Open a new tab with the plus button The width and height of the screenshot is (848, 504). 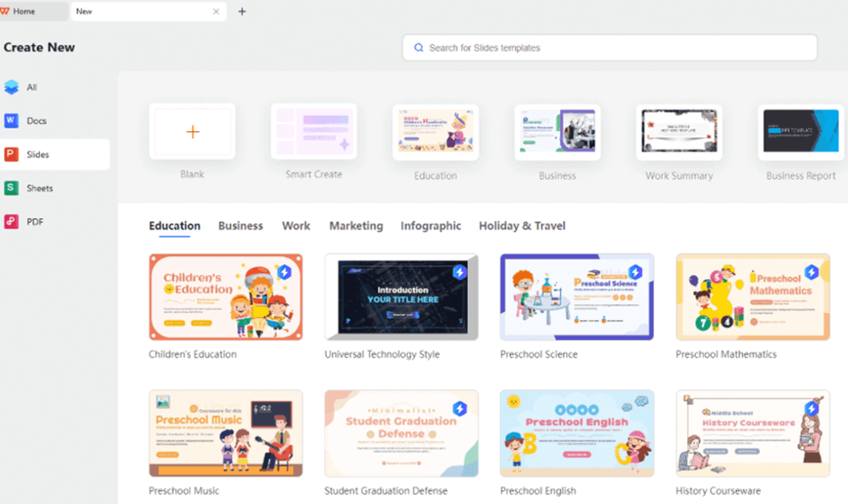[x=242, y=11]
